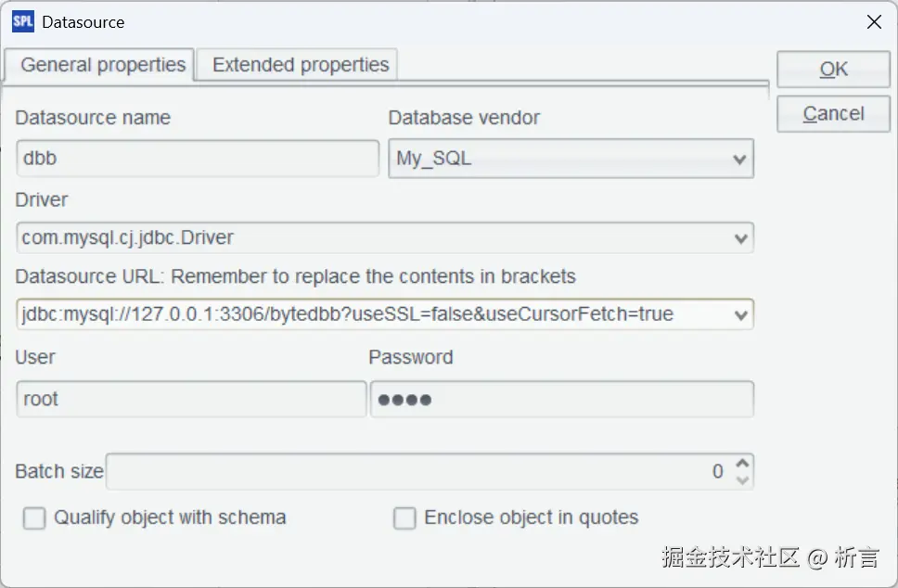Click the Password field
The image size is (898, 588).
561,400
